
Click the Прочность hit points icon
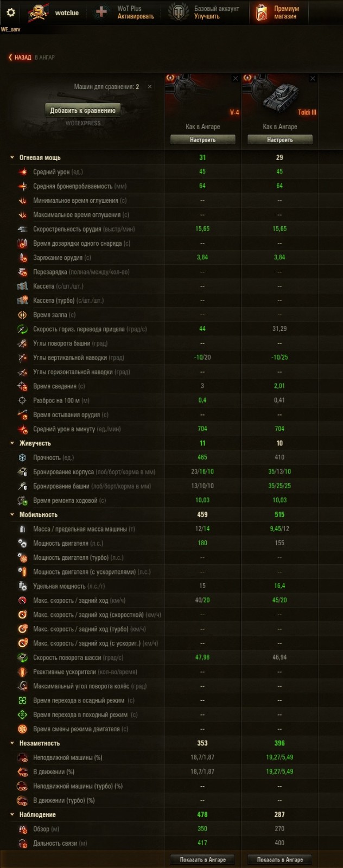(x=23, y=457)
